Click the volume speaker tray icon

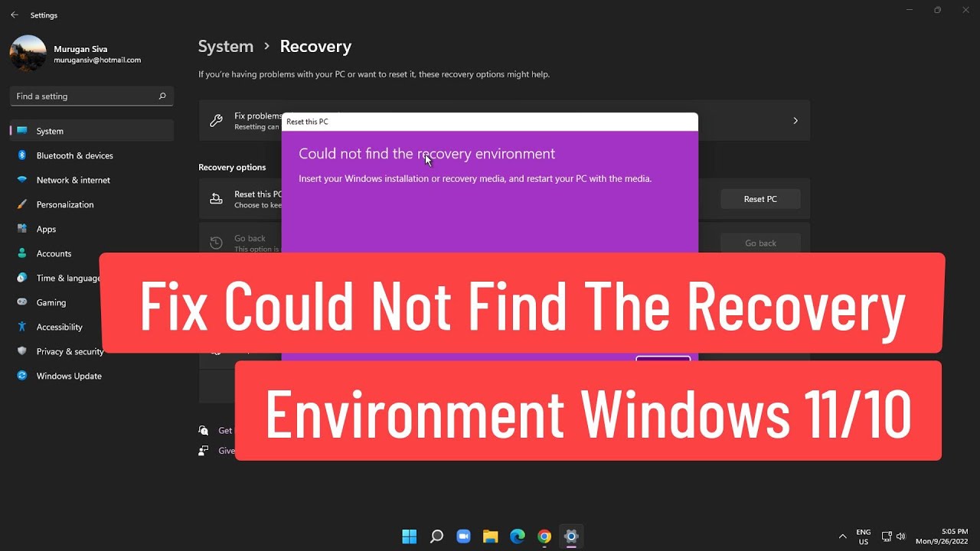(900, 536)
